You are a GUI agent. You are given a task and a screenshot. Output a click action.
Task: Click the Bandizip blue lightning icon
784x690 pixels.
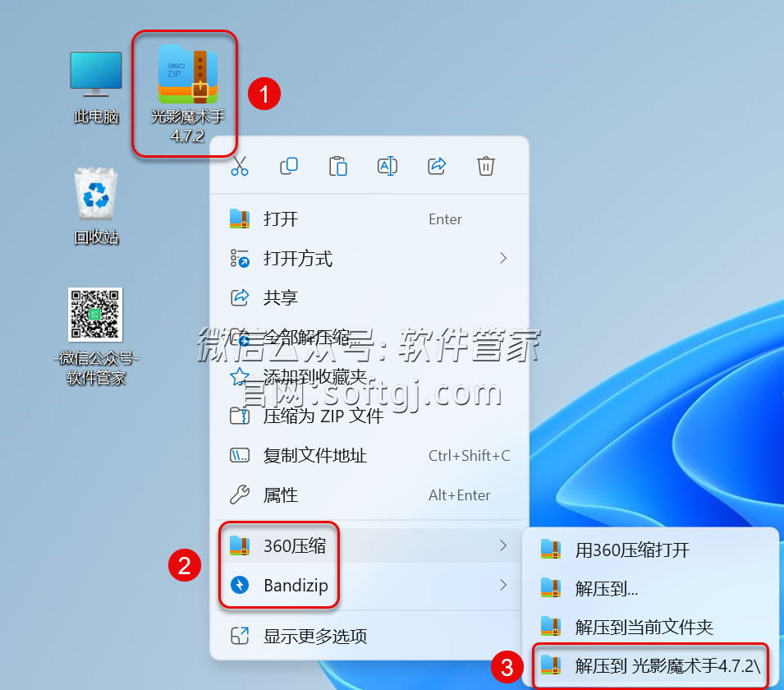point(240,585)
